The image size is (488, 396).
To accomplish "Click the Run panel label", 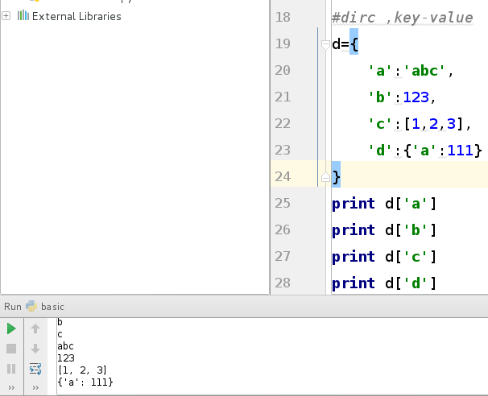I will (x=13, y=307).
